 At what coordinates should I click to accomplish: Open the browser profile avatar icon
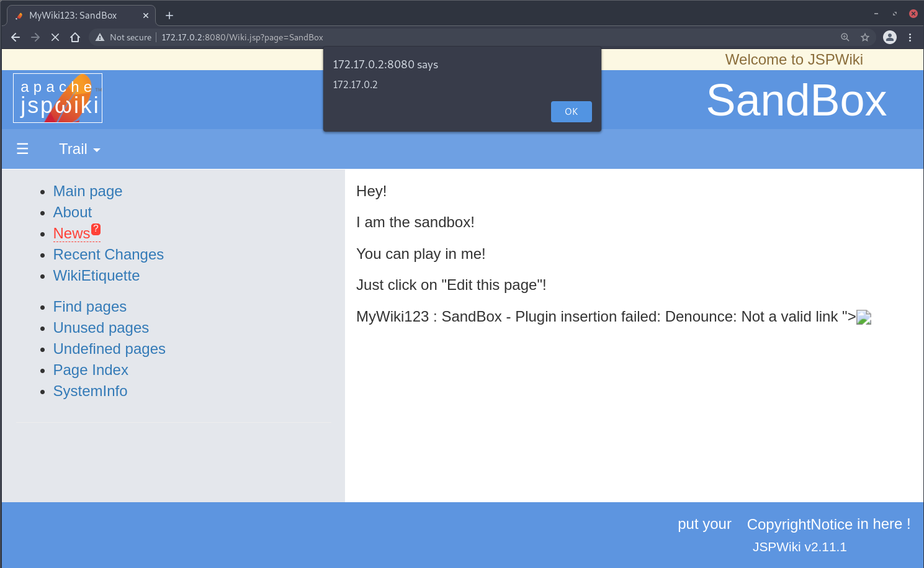click(x=889, y=37)
